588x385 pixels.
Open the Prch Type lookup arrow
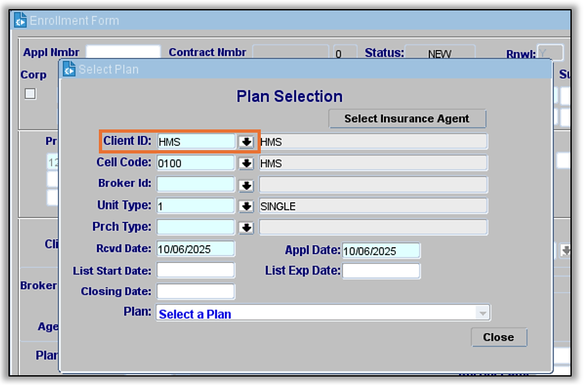coord(246,228)
